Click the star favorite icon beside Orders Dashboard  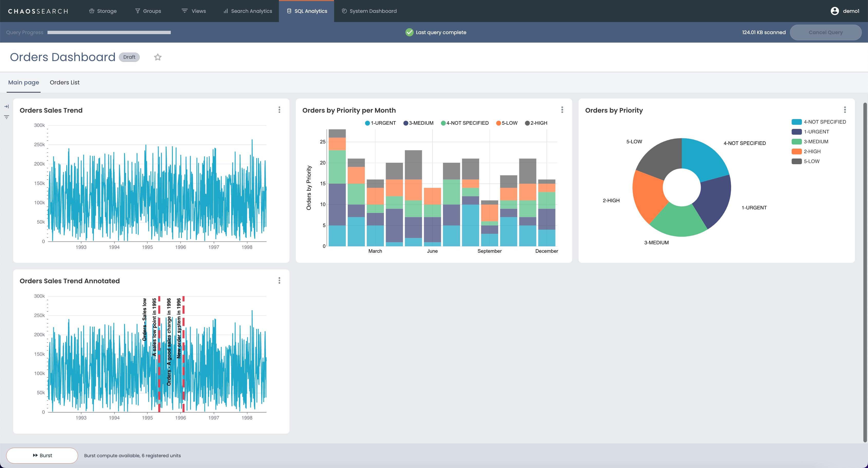[158, 57]
